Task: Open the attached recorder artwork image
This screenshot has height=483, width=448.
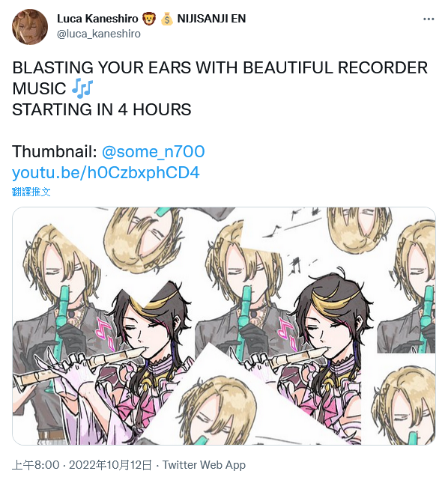Action: [x=224, y=326]
